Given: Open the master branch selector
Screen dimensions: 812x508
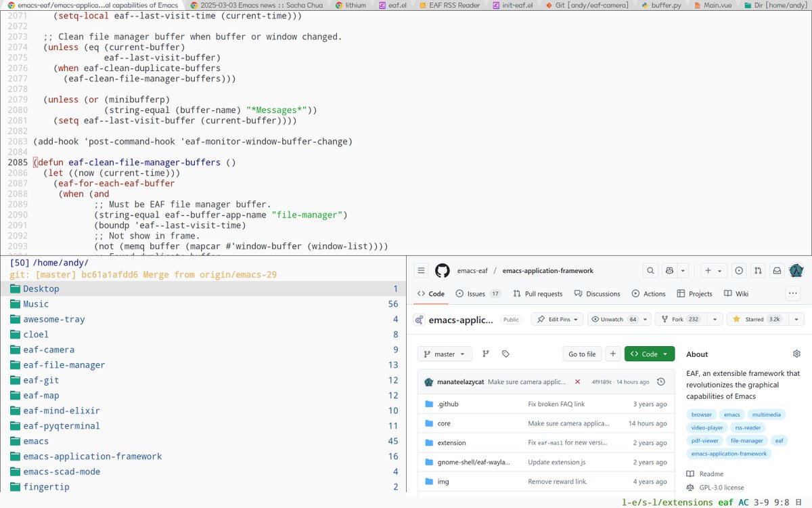Looking at the screenshot, I should click(445, 354).
